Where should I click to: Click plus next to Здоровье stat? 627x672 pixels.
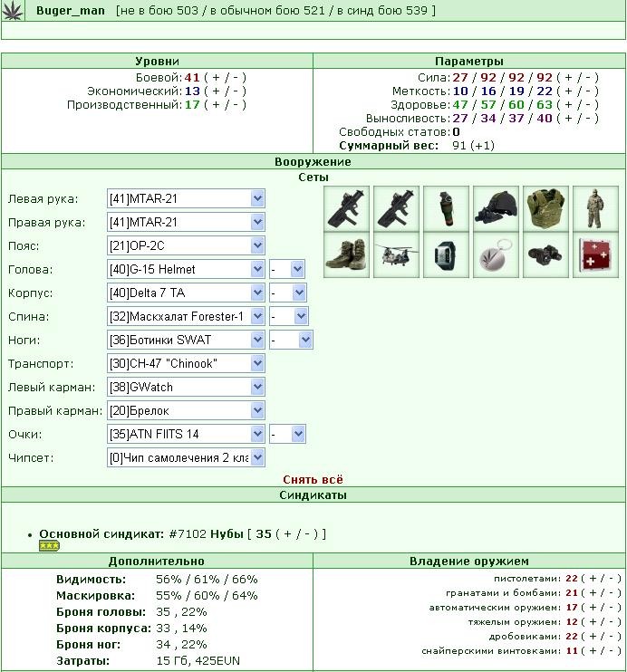(x=568, y=105)
